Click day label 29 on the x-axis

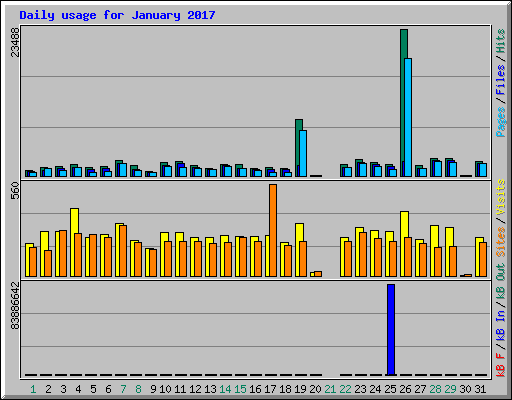[x=450, y=389]
